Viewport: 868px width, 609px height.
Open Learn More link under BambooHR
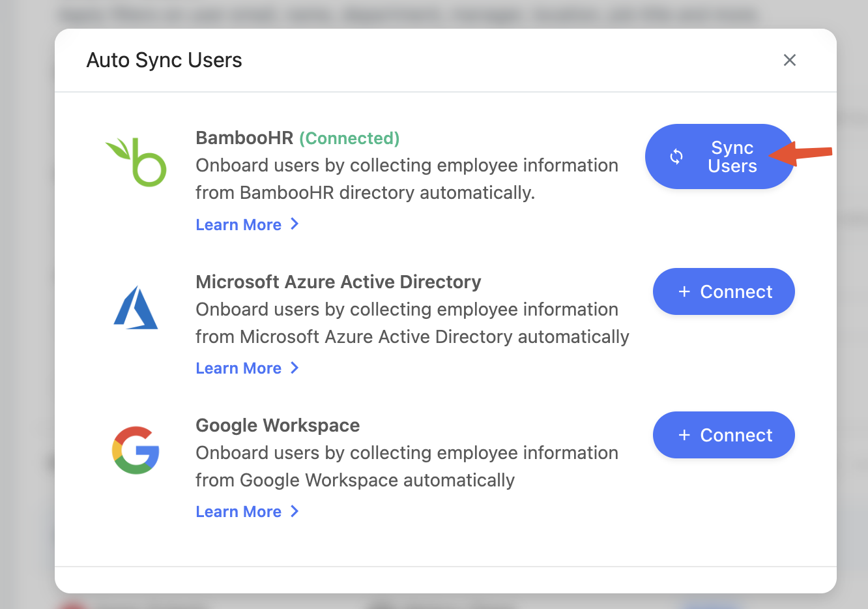[247, 225]
